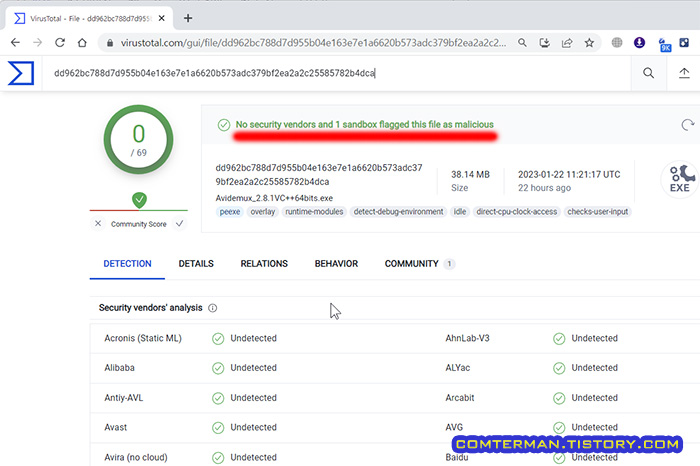Image resolution: width=700 pixels, height=466 pixels.
Task: Click the Acronis (Static ML) vendor name
Action: [x=143, y=338]
